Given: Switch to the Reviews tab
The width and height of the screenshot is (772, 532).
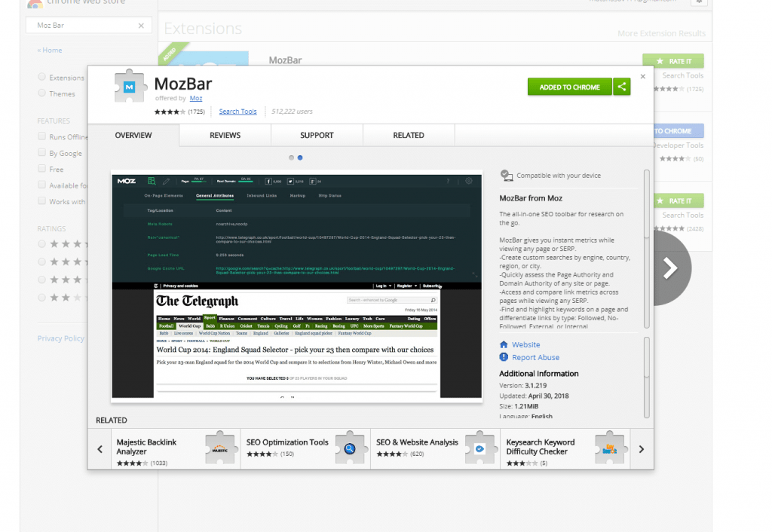Looking at the screenshot, I should [225, 135].
